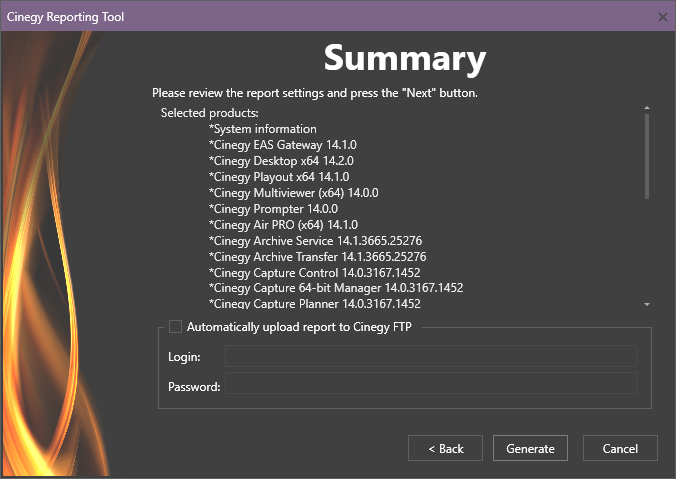Select the '*System information' line
Screen dimensions: 676x479
click(263, 129)
